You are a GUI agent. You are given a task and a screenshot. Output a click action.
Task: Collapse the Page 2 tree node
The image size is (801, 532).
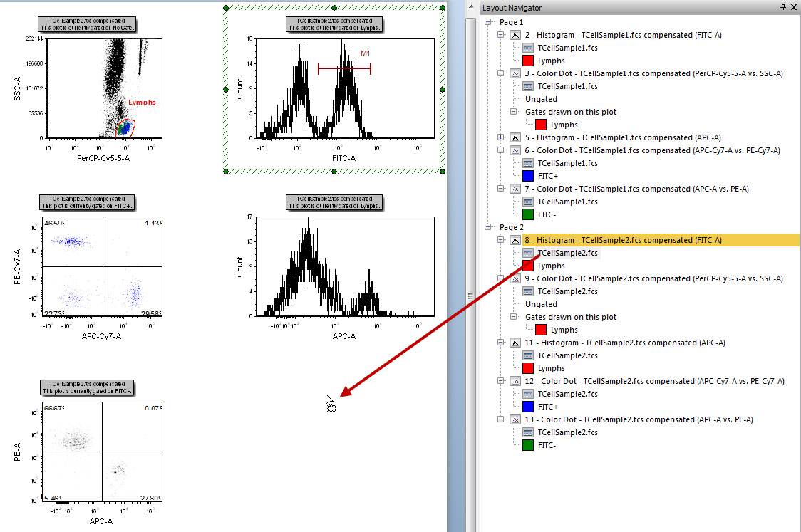(488, 227)
